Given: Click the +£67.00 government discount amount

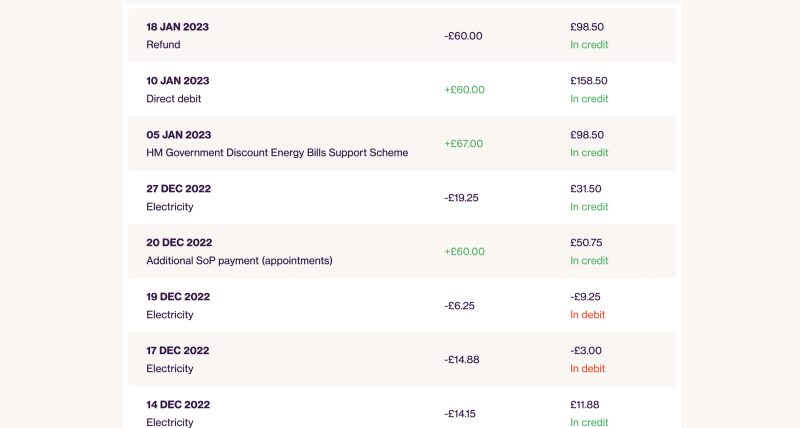Looking at the screenshot, I should (x=463, y=144).
